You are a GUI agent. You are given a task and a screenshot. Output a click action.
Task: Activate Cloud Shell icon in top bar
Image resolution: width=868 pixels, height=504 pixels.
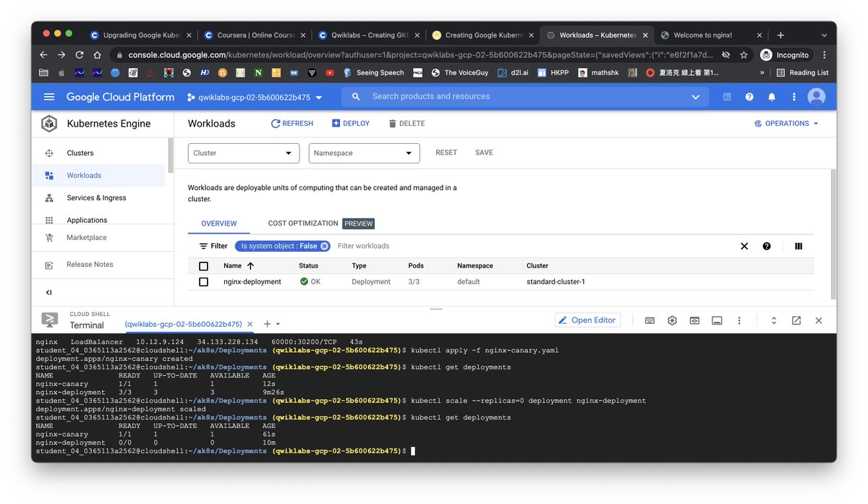coord(727,97)
